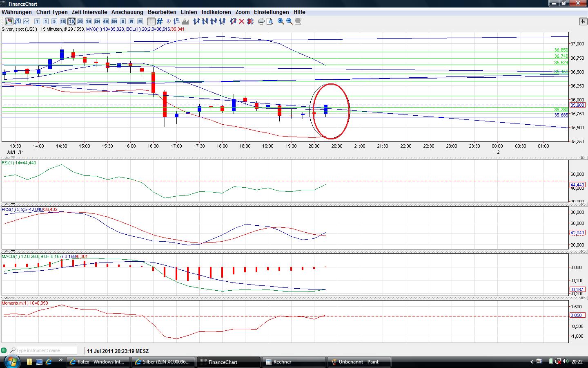588x368 pixels.
Task: Open the Indikatoren menu
Action: click(216, 12)
